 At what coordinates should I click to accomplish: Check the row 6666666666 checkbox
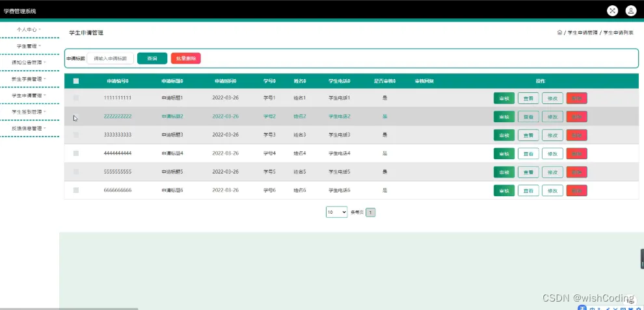[x=76, y=190]
